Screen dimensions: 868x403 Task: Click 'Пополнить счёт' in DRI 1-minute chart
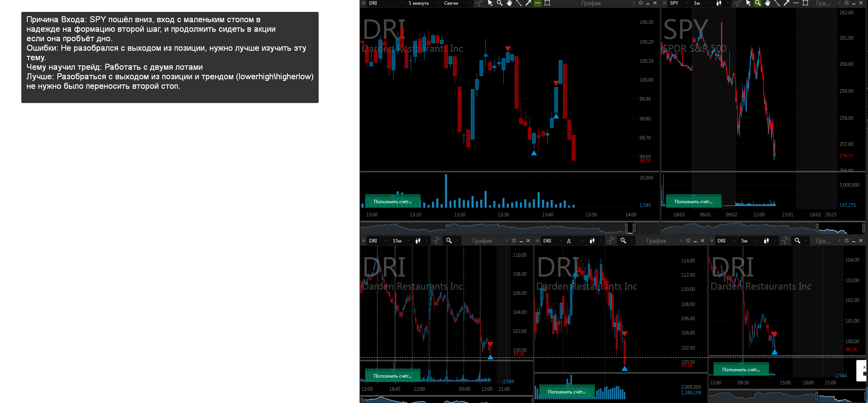click(393, 201)
